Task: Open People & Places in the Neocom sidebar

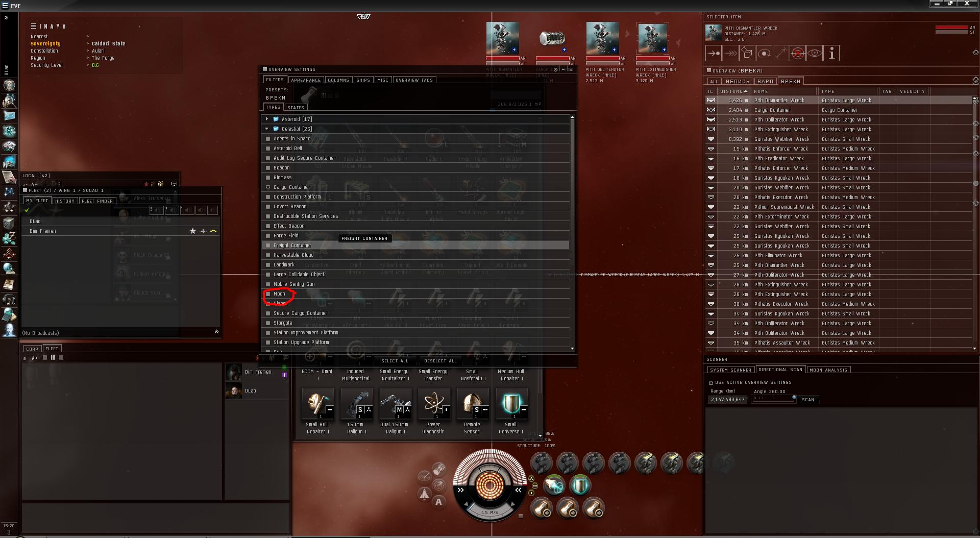Action: [x=9, y=101]
